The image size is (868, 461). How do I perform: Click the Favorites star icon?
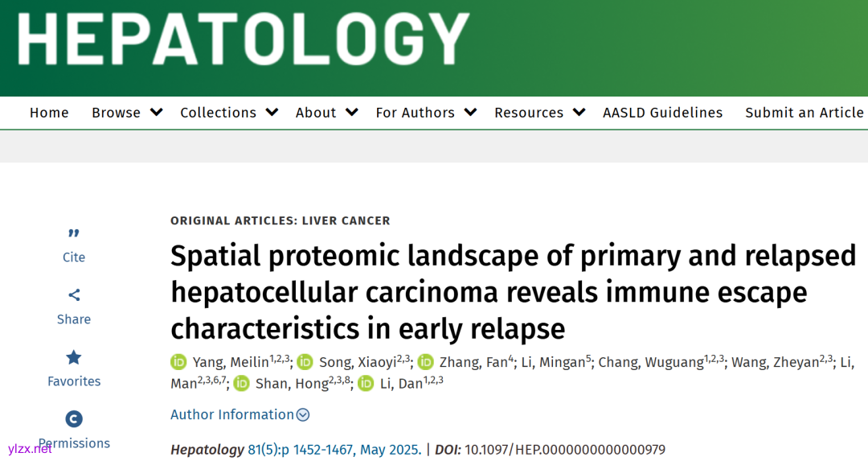[x=74, y=357]
